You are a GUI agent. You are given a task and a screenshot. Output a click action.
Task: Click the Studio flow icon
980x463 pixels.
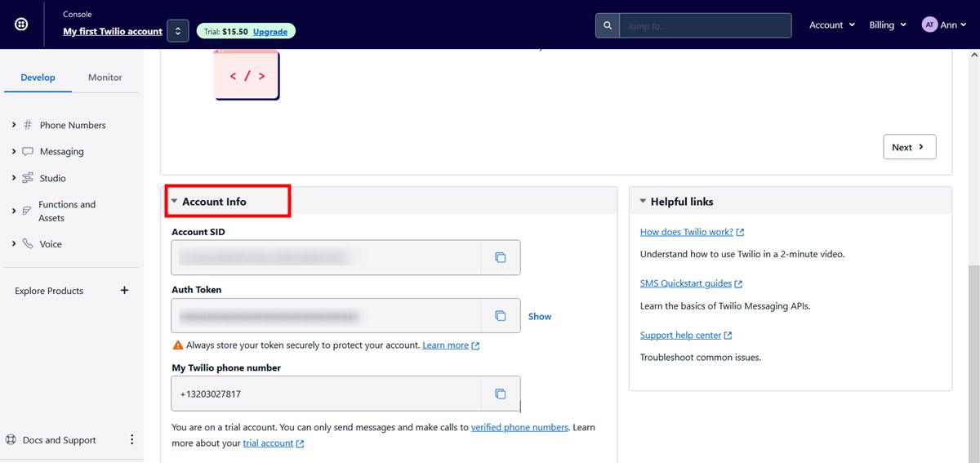pyautogui.click(x=28, y=177)
